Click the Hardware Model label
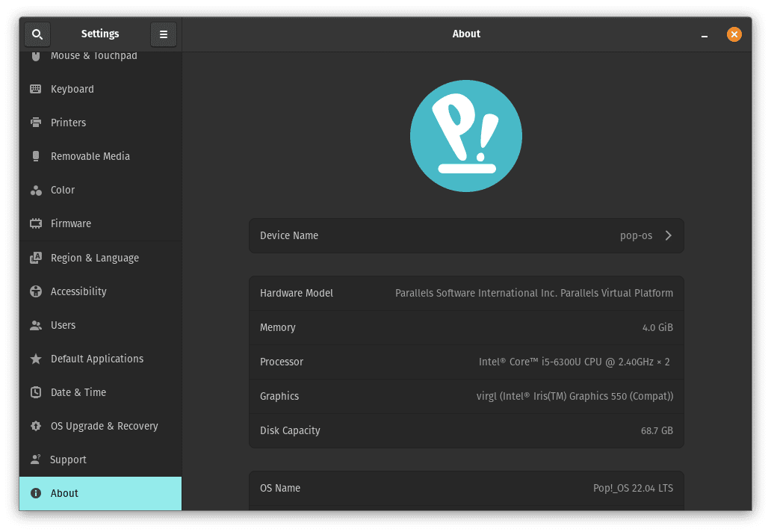The image size is (771, 532). [297, 293]
